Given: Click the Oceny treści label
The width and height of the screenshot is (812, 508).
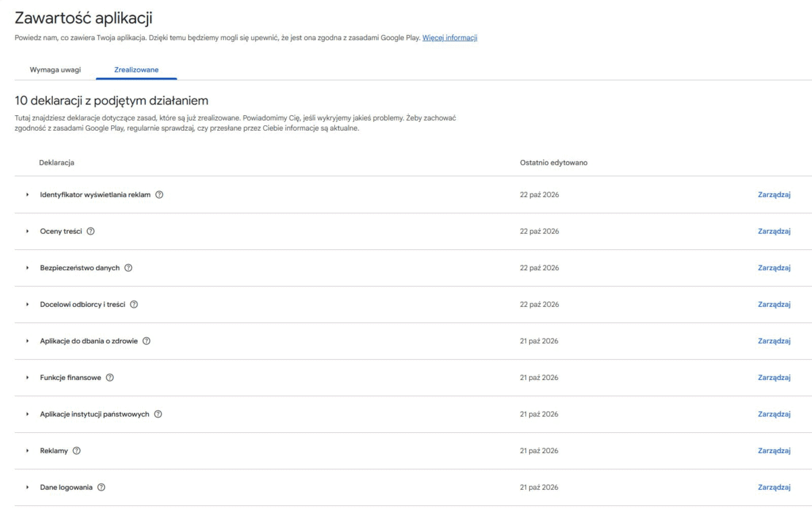Looking at the screenshot, I should tap(61, 231).
